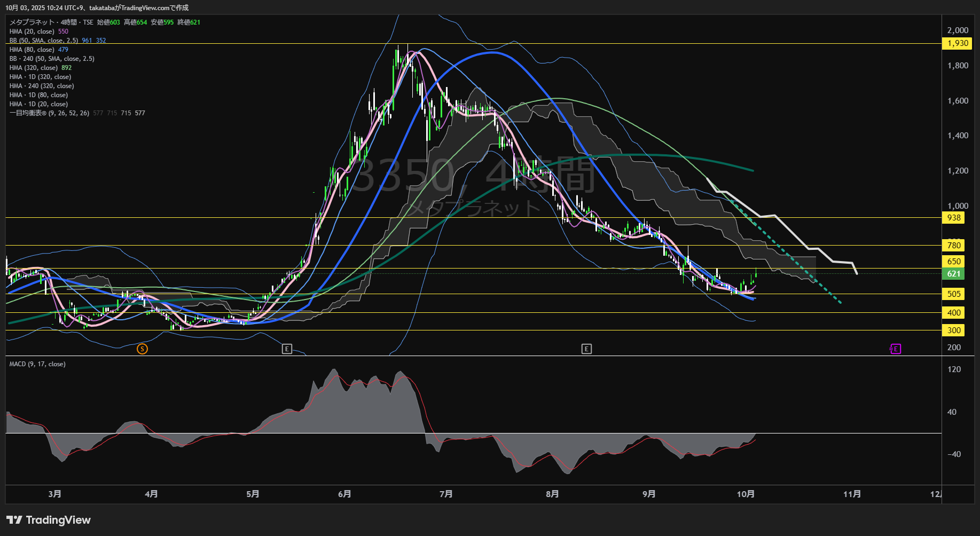The image size is (980, 536).
Task: Click the orange S split marker
Action: (x=142, y=349)
